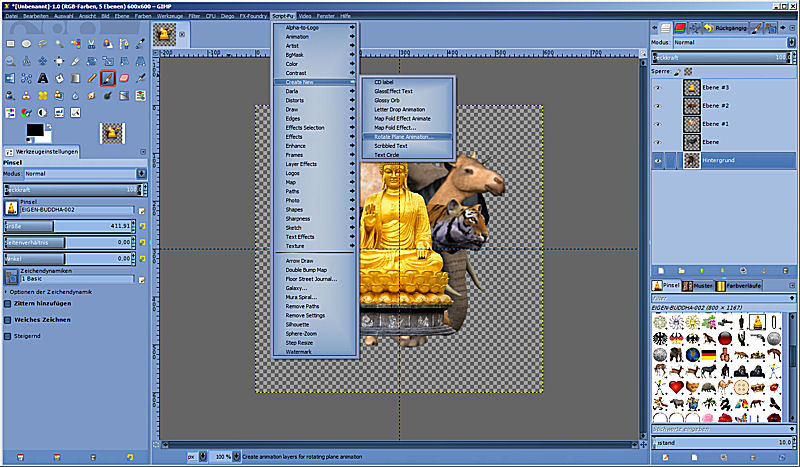The image size is (800, 467).
Task: Select the highlighted Paintbrush tool
Action: coord(108,78)
